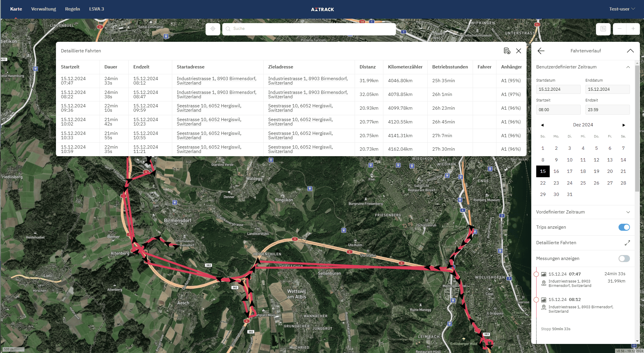Expand Detaillierte Fahrten with the arrows icon
This screenshot has width=644, height=353.
[x=627, y=243]
